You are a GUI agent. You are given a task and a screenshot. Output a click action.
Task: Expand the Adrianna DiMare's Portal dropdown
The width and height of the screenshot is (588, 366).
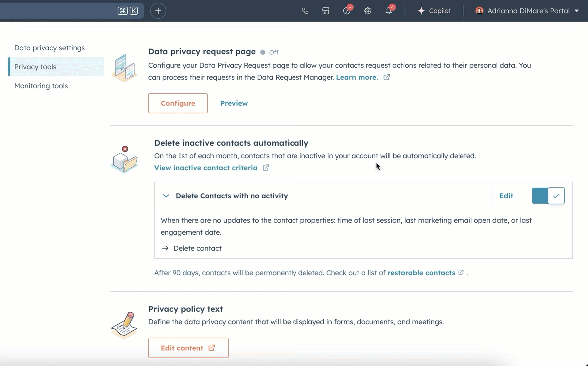[576, 10]
